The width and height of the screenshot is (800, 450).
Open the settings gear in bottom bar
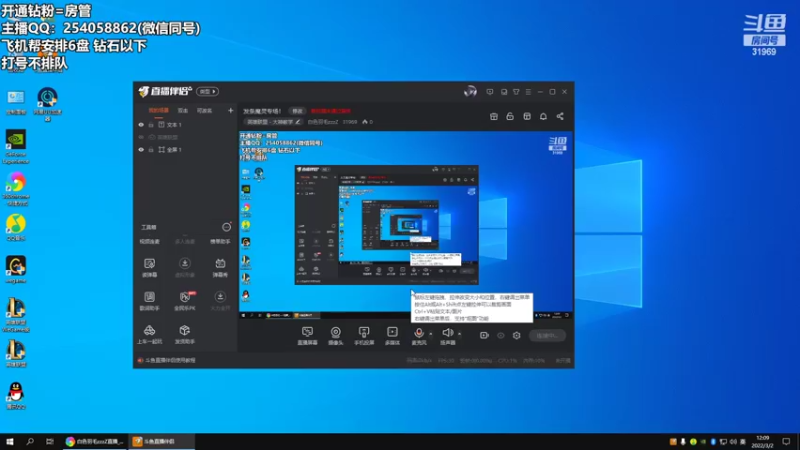click(516, 335)
